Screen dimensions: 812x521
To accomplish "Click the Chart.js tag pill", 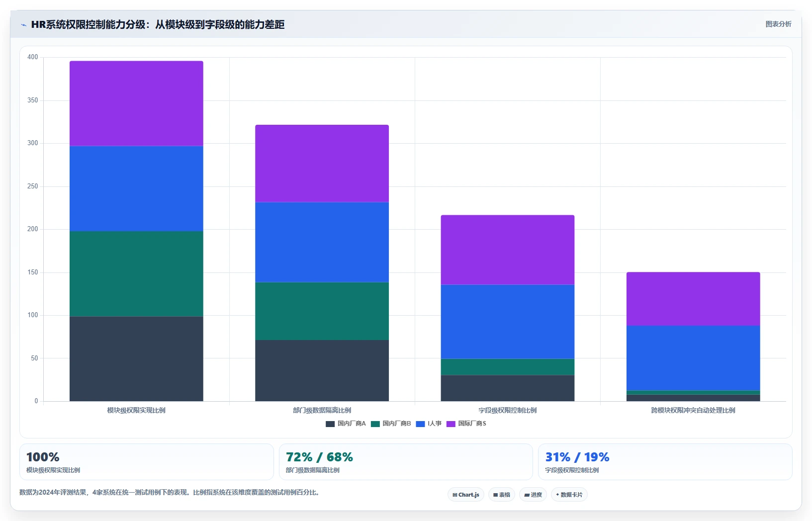I will pos(466,495).
